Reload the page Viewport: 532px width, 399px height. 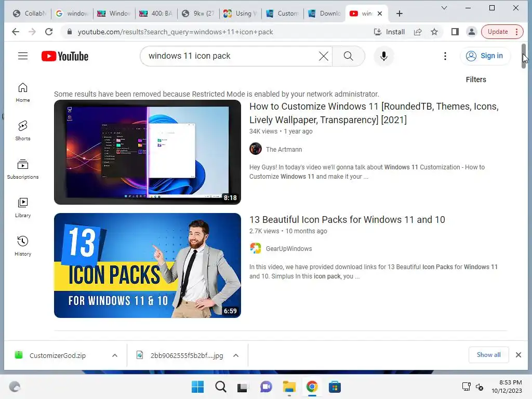click(x=49, y=32)
